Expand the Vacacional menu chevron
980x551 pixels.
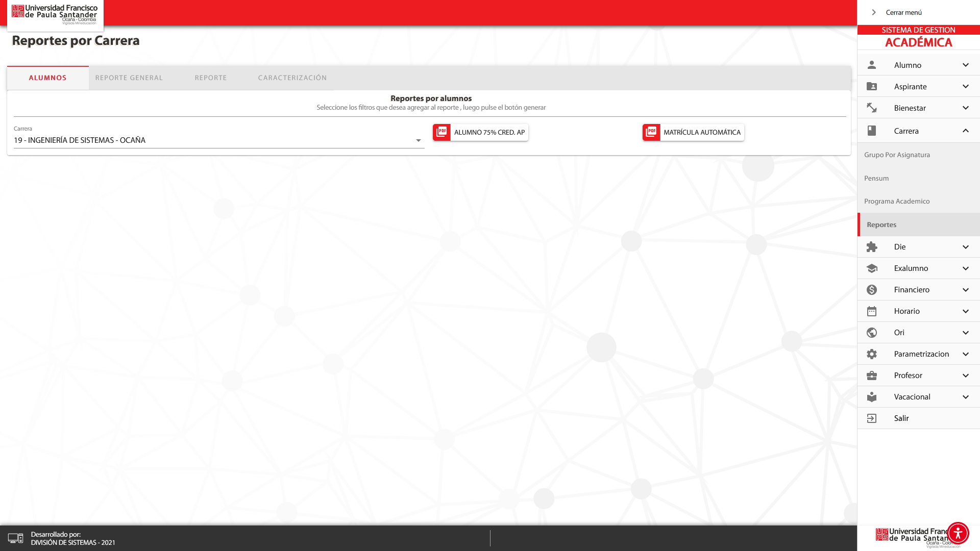click(965, 397)
